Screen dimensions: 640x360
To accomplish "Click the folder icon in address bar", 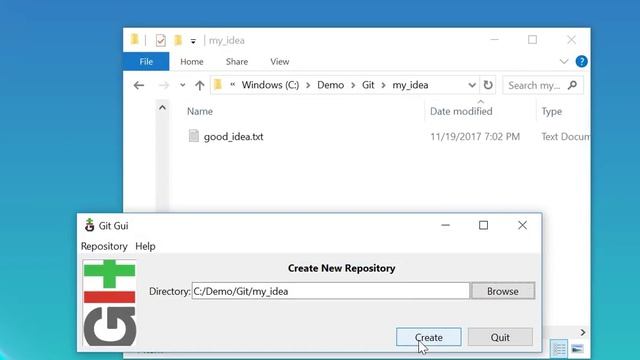I will pos(218,84).
